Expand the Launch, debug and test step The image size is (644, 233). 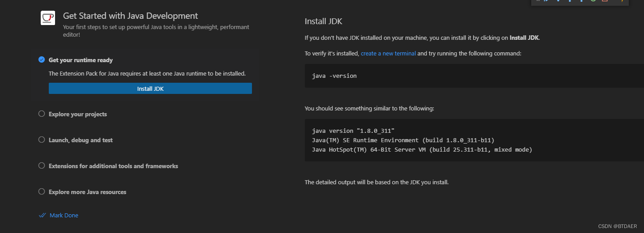(x=81, y=140)
